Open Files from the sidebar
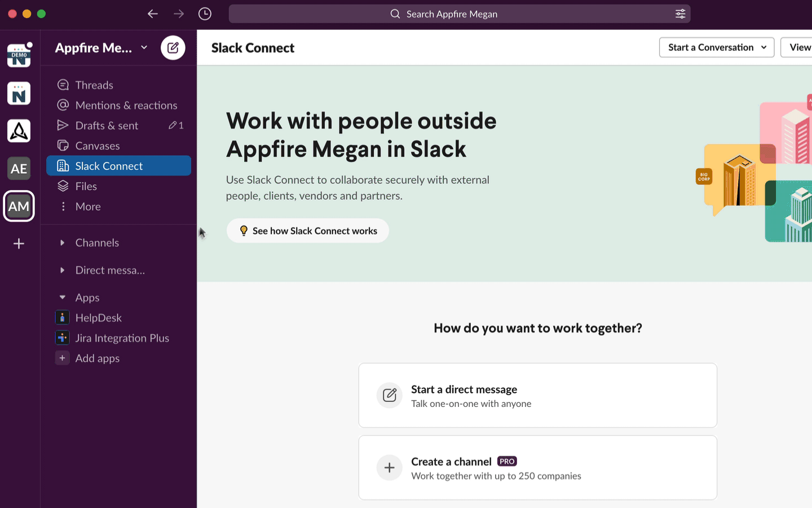 (x=118, y=186)
